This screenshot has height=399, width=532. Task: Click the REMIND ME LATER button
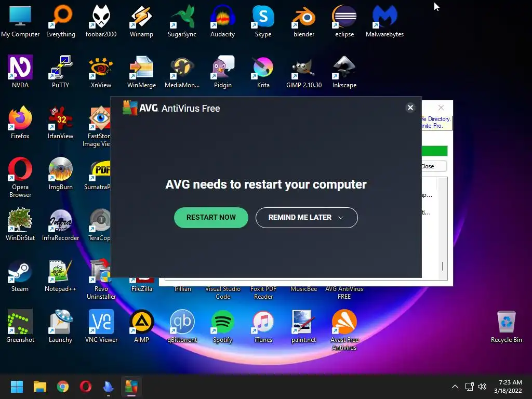[x=307, y=218]
